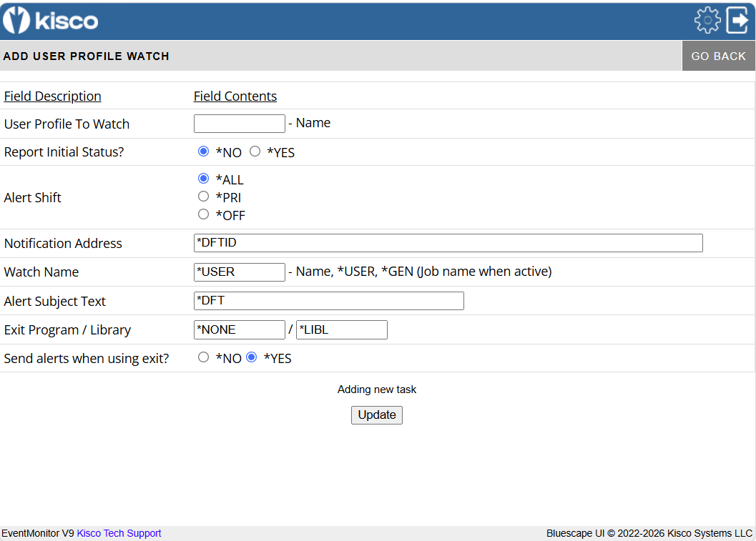Screen dimensions: 756x541
Task: Choose the *OFF alert shift option
Action: coord(203,214)
